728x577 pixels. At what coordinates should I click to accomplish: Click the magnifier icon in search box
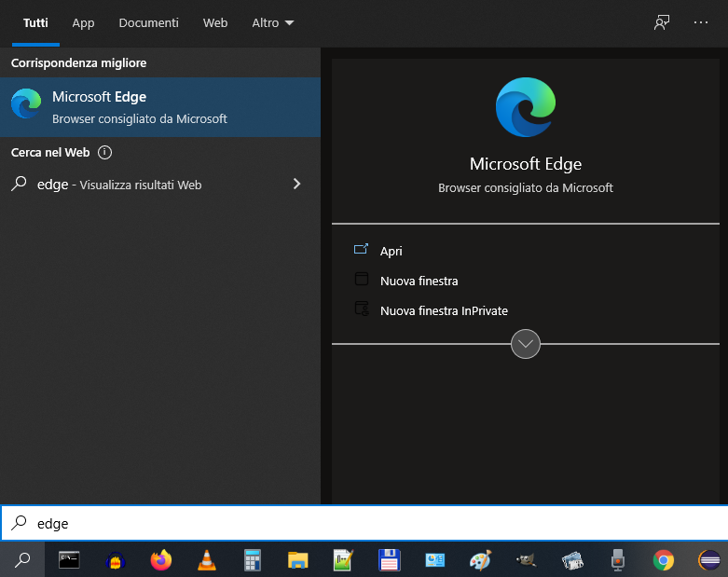click(x=19, y=523)
